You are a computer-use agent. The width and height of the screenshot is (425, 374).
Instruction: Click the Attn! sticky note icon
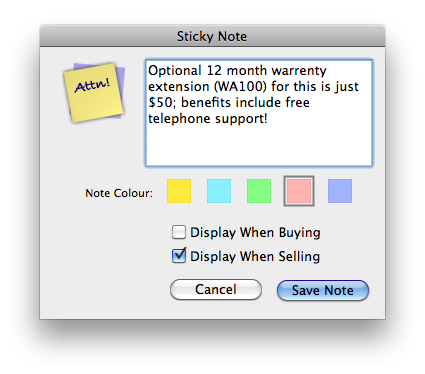click(94, 92)
